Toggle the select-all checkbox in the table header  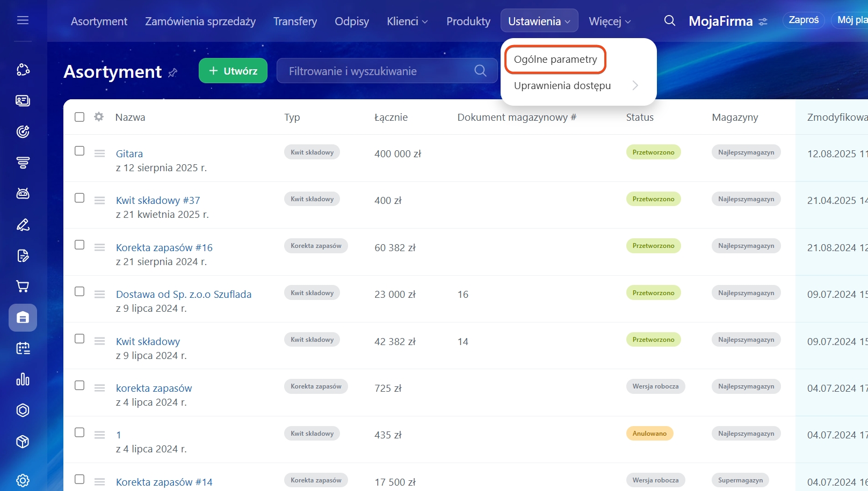click(79, 117)
